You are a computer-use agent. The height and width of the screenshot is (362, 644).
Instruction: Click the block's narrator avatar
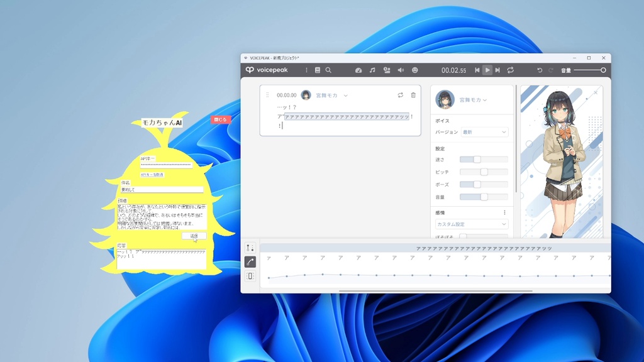pyautogui.click(x=306, y=95)
